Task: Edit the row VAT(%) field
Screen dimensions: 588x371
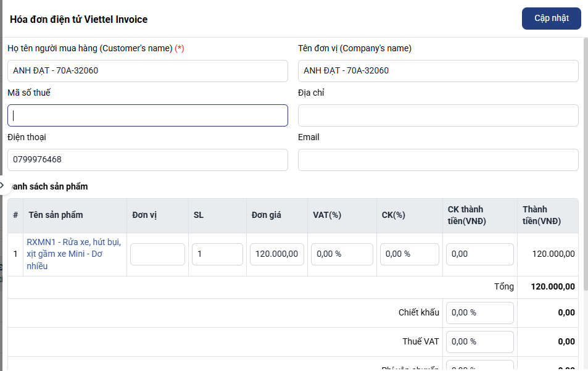Action: tap(342, 254)
